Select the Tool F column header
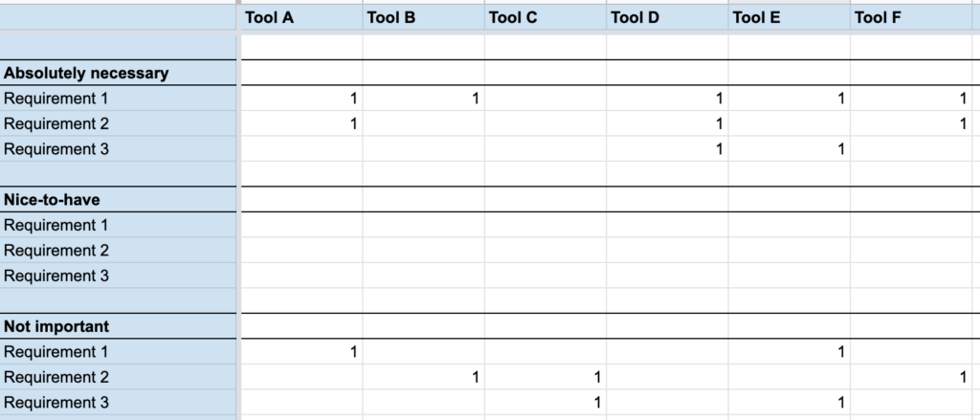The image size is (980, 420). click(x=911, y=17)
